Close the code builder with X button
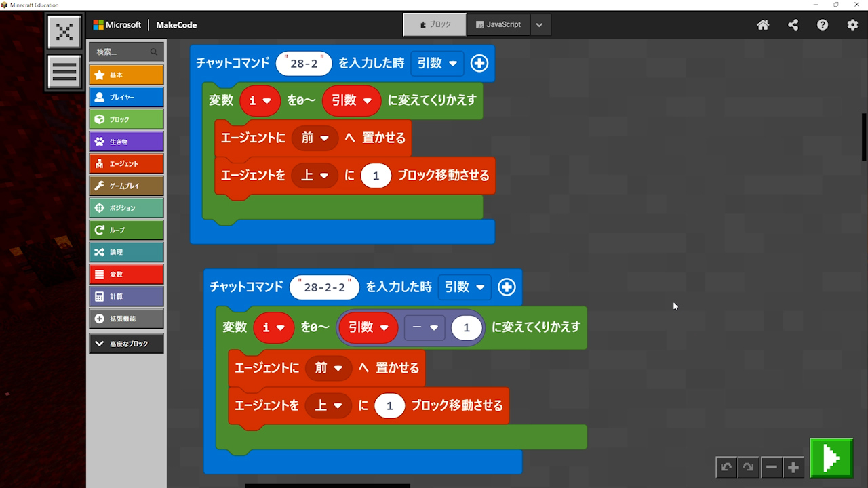This screenshot has height=488, width=868. (x=64, y=32)
